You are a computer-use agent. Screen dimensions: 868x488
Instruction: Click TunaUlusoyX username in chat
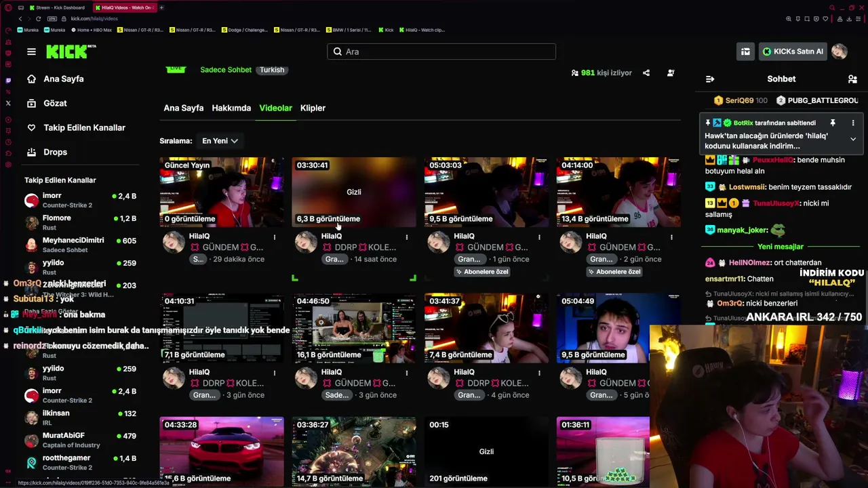[x=776, y=203]
